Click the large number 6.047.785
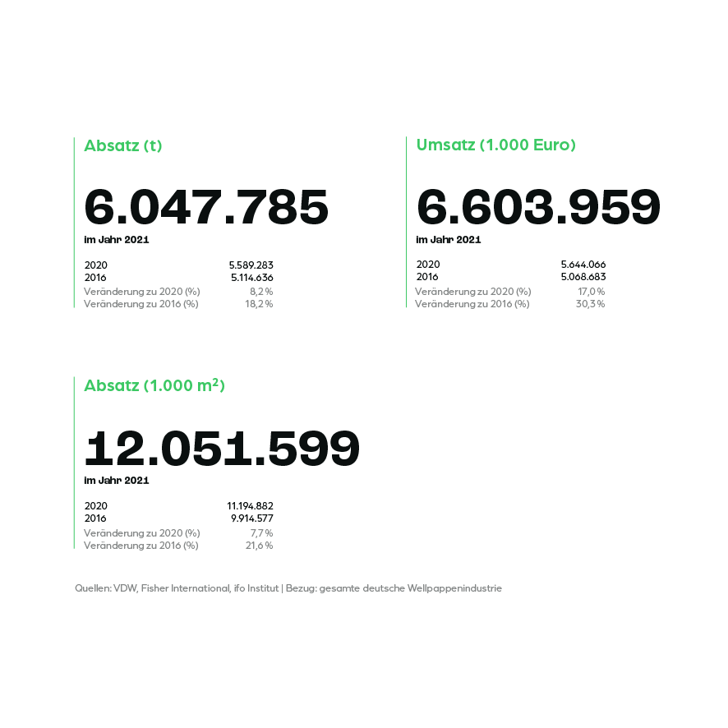This screenshot has width=728, height=728. tap(206, 207)
